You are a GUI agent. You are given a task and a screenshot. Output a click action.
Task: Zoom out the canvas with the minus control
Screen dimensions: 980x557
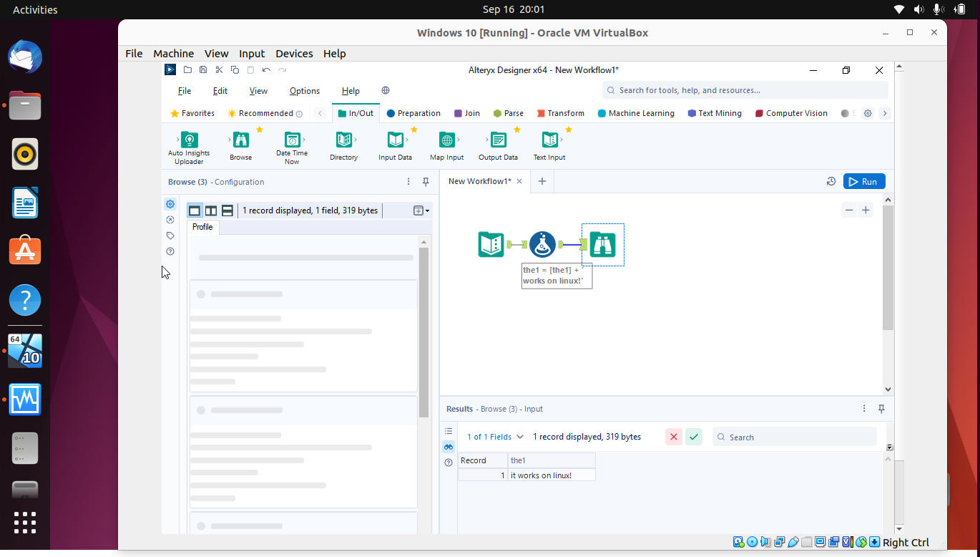tap(849, 211)
